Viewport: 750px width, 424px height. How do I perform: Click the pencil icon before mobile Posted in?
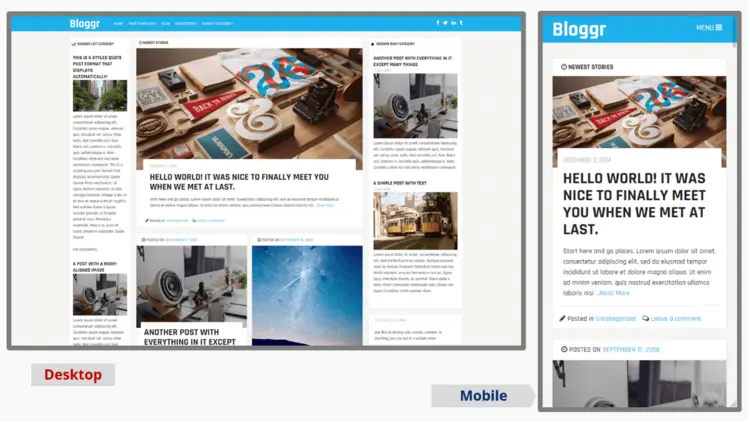[562, 318]
